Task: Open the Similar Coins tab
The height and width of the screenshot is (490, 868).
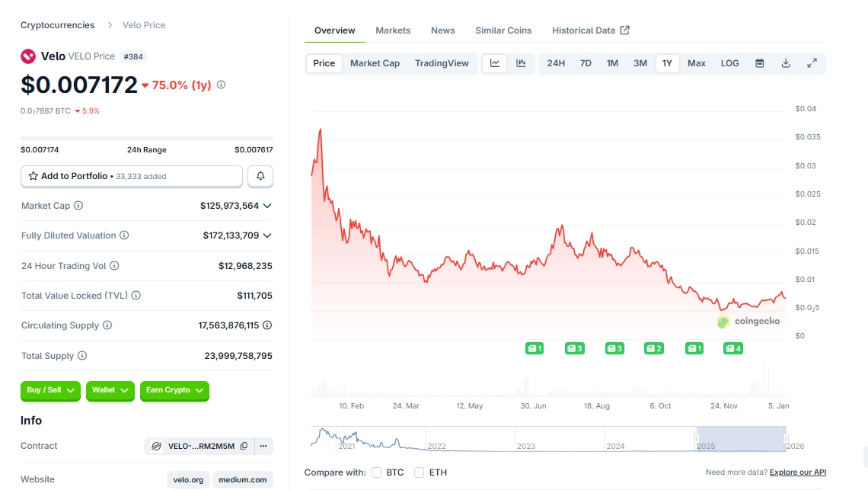Action: tap(503, 30)
